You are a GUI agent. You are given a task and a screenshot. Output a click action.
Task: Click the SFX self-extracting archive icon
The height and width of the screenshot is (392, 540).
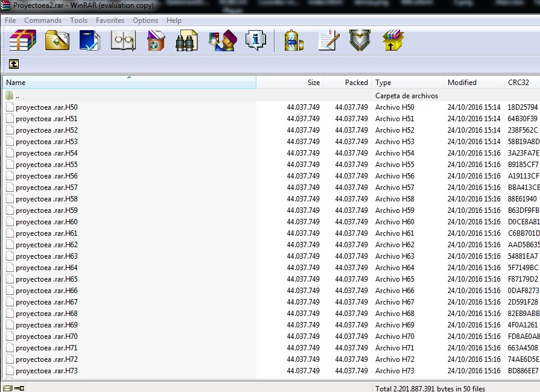(x=393, y=41)
